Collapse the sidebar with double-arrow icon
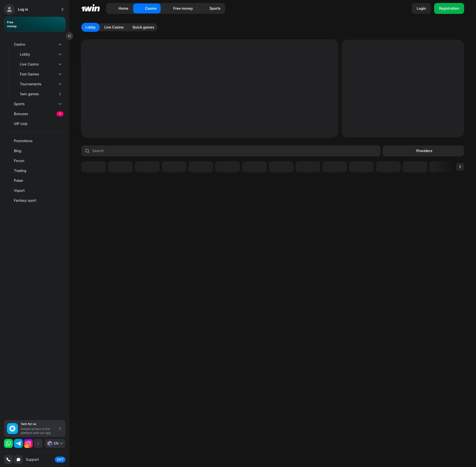The height and width of the screenshot is (467, 476). (x=69, y=36)
